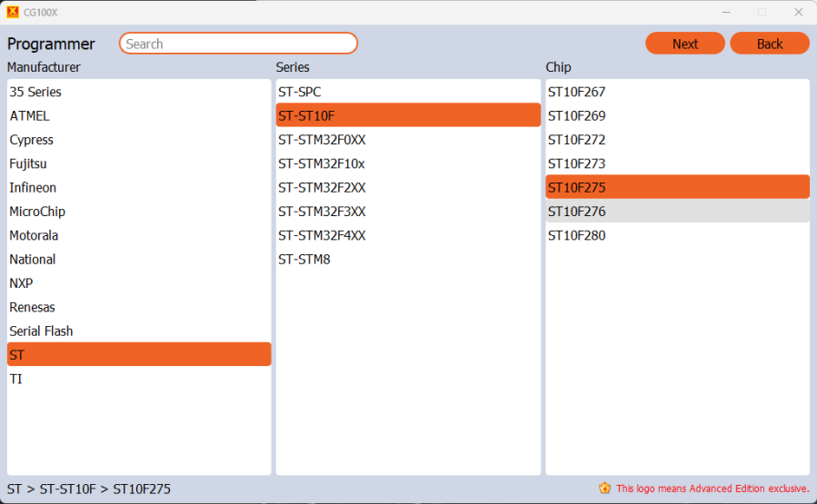Choose the ST10F276 chip
The height and width of the screenshot is (504, 817).
point(576,212)
